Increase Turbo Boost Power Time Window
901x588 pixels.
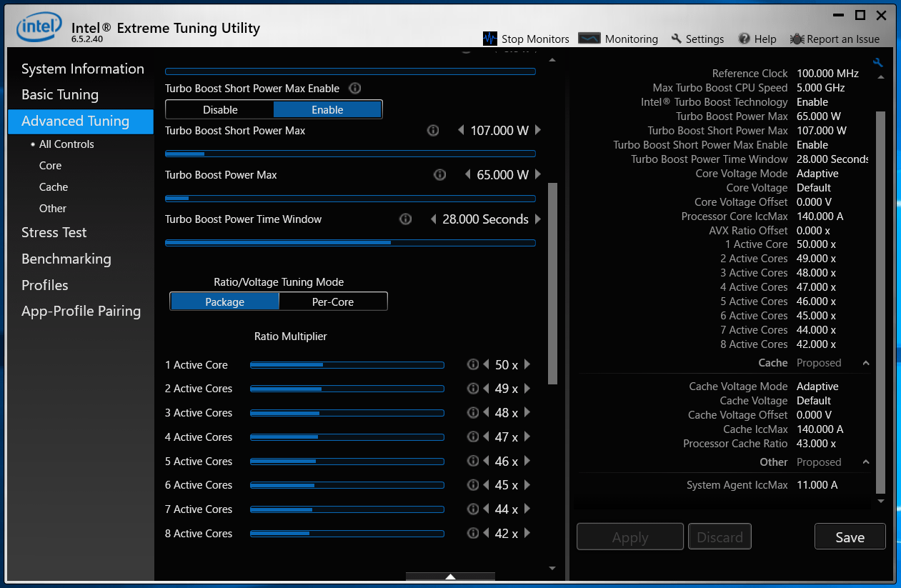[x=538, y=219]
